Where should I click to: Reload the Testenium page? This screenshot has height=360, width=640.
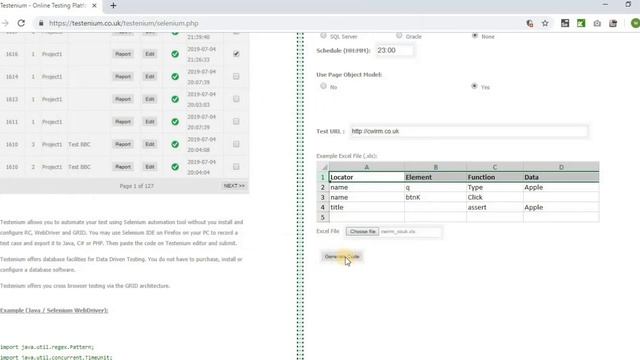point(21,23)
